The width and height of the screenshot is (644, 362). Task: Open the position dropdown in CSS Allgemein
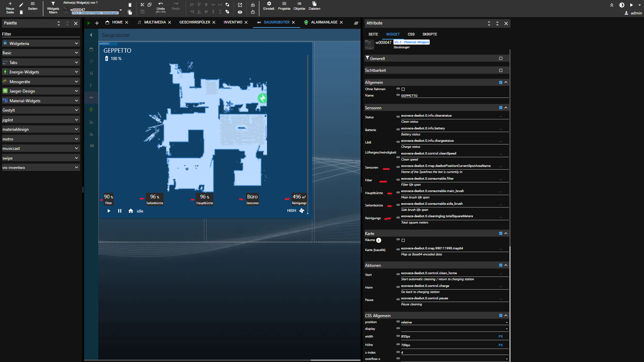506,322
